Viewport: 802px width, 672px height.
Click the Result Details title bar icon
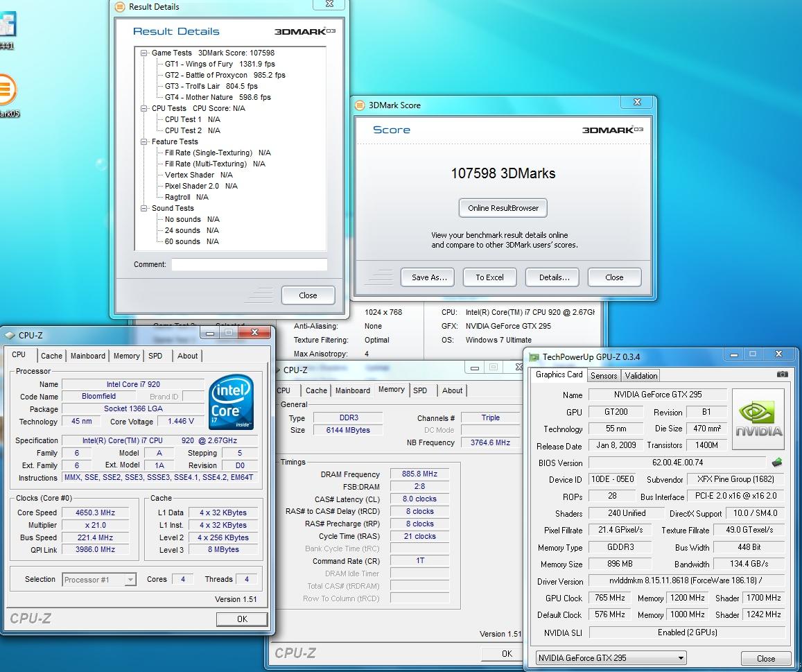pos(119,7)
